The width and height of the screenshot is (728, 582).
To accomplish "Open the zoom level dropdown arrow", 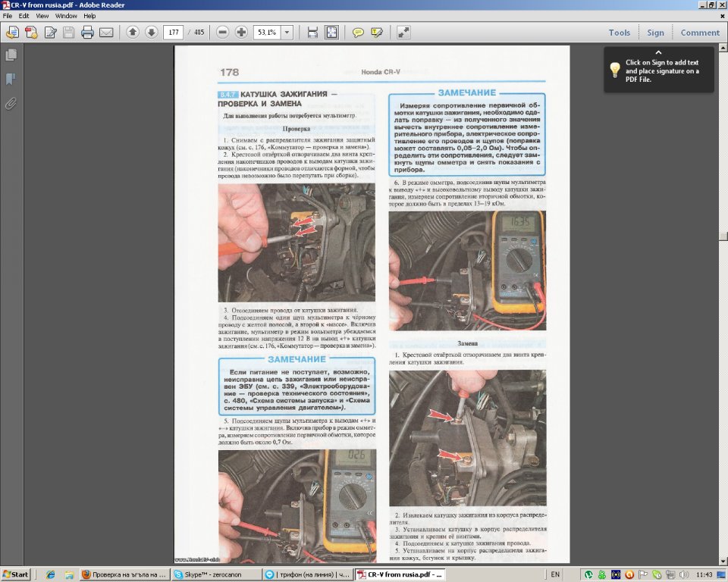I will coord(287,33).
